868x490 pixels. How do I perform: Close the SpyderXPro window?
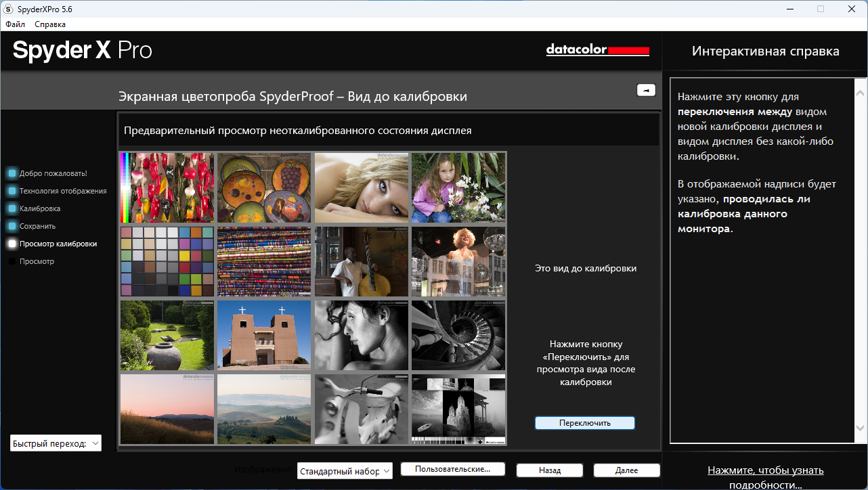pos(852,9)
